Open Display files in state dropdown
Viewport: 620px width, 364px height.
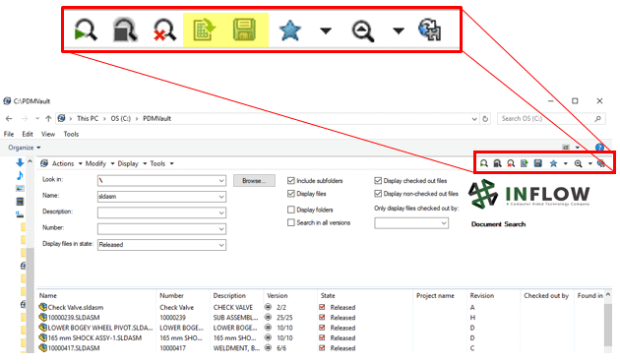(x=221, y=245)
